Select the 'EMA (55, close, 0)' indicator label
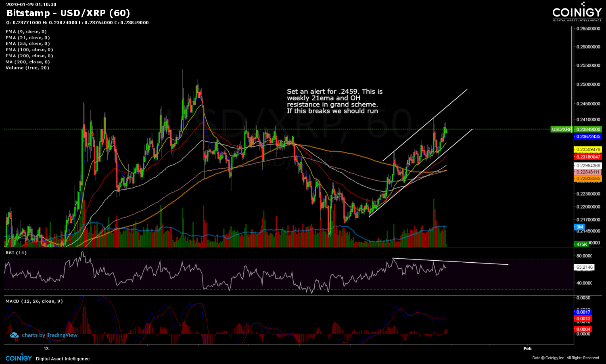This screenshot has height=364, width=606. point(28,44)
